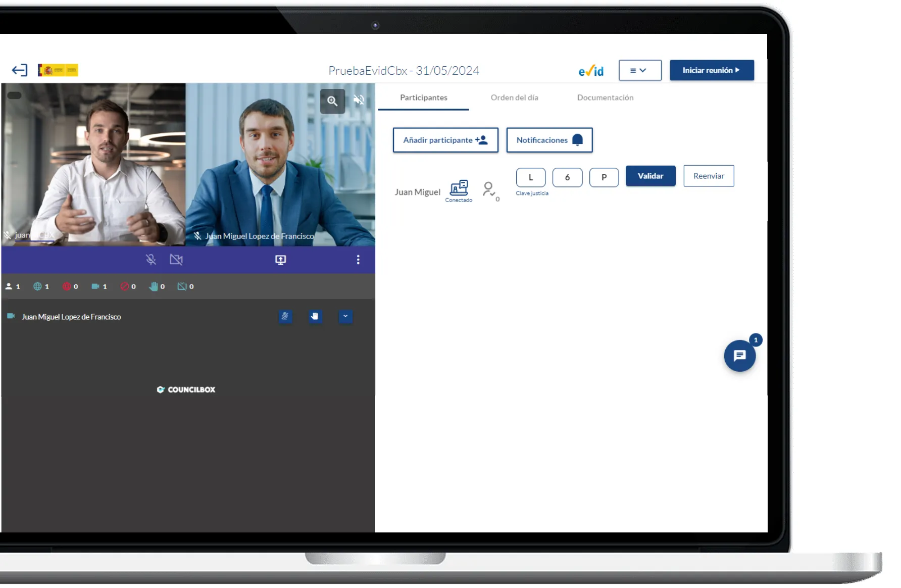Open the zoom magnifier on the video
This screenshot has height=588, width=901.
pos(332,101)
